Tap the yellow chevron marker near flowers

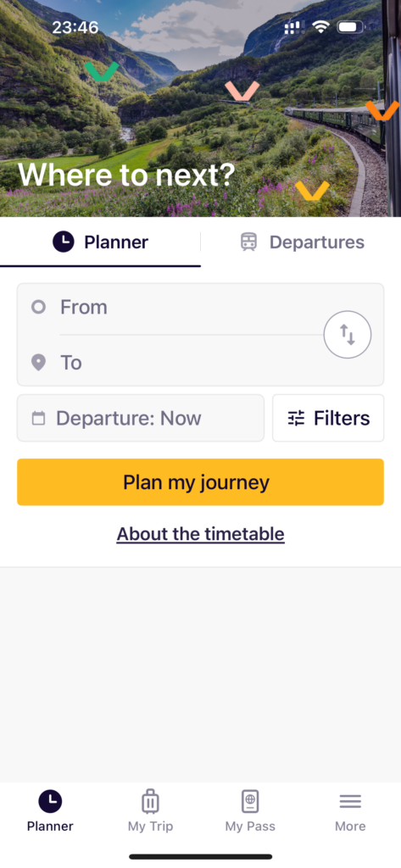[312, 191]
